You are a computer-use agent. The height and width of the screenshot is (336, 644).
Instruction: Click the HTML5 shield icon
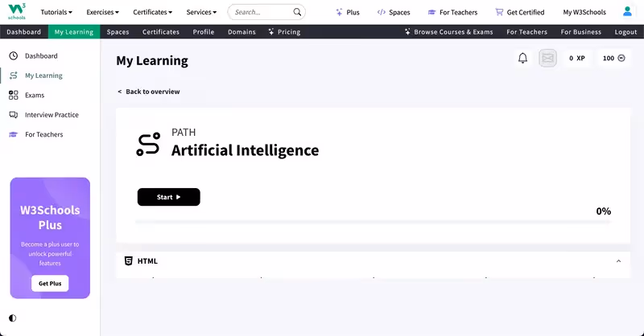tap(129, 261)
